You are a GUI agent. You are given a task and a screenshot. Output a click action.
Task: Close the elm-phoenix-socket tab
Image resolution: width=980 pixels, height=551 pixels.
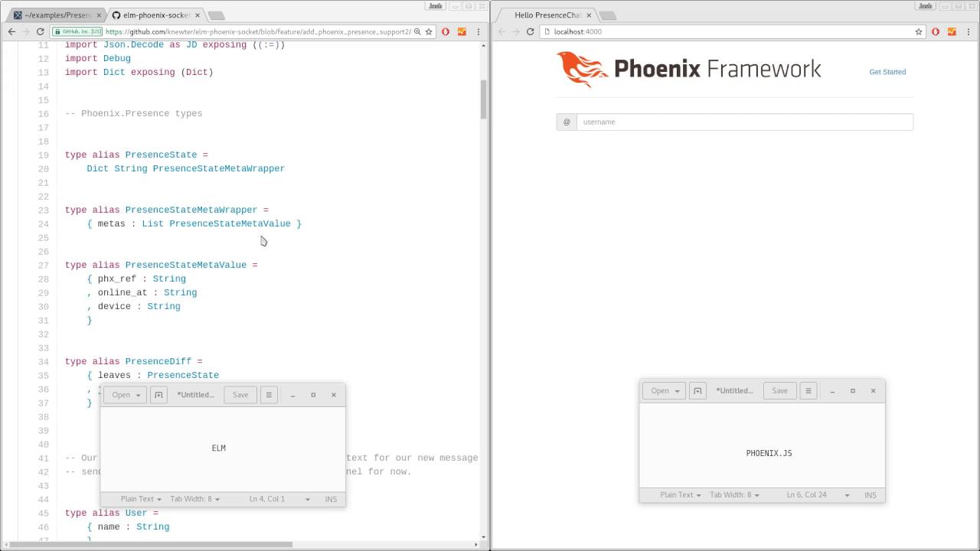197,15
